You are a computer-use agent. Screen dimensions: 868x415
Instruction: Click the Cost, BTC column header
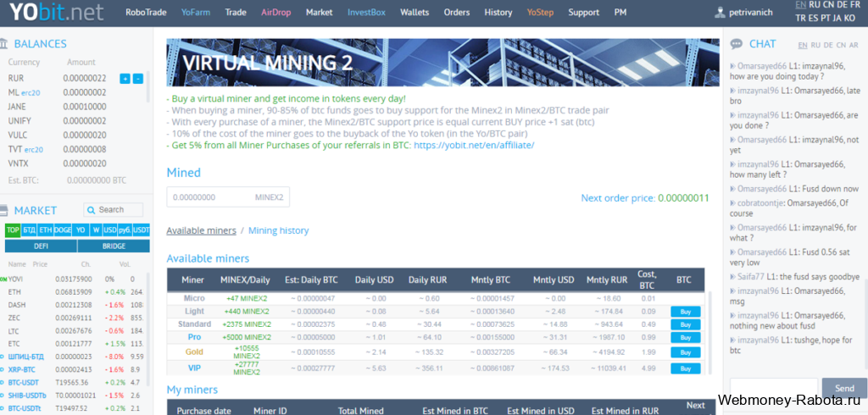pos(647,280)
